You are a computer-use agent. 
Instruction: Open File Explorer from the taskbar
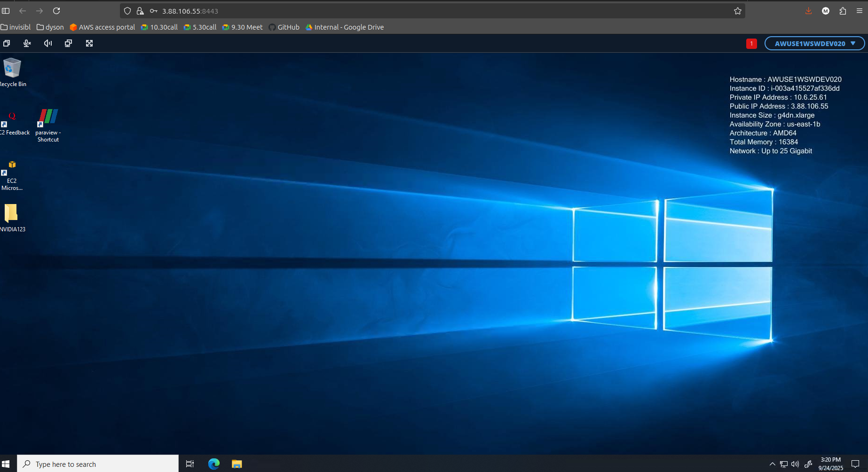tap(237, 464)
